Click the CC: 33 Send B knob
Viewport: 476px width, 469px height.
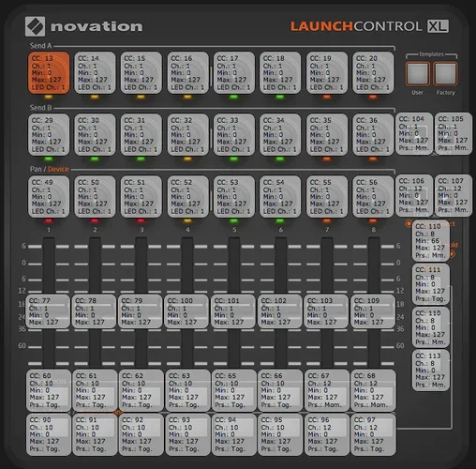[x=234, y=134]
